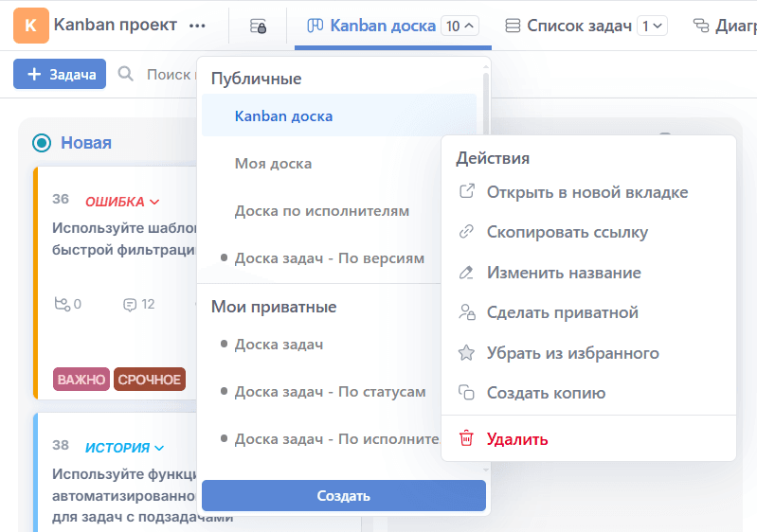Click the orange K project avatar icon
This screenshot has width=757, height=532.
pos(31,26)
